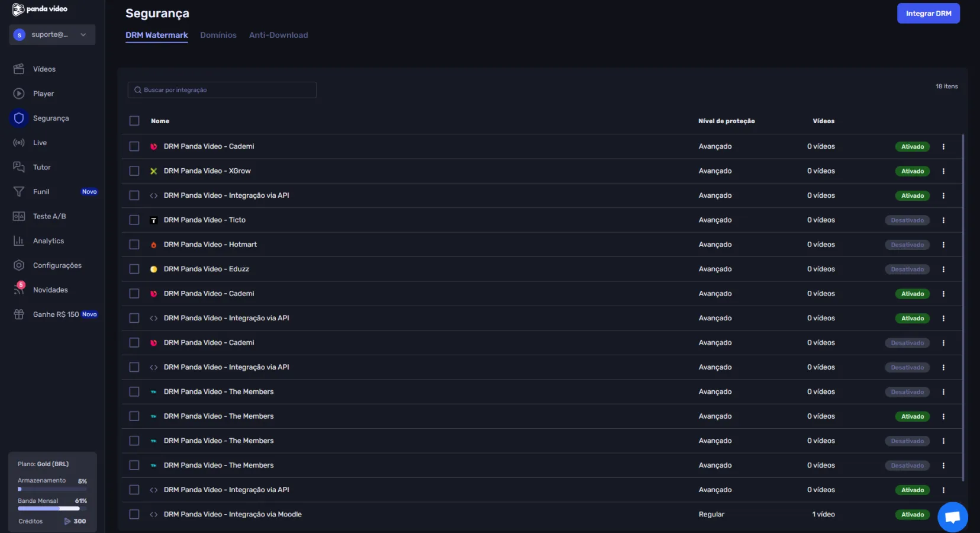Check the XGrow row checkbox
The height and width of the screenshot is (533, 980).
tap(134, 171)
